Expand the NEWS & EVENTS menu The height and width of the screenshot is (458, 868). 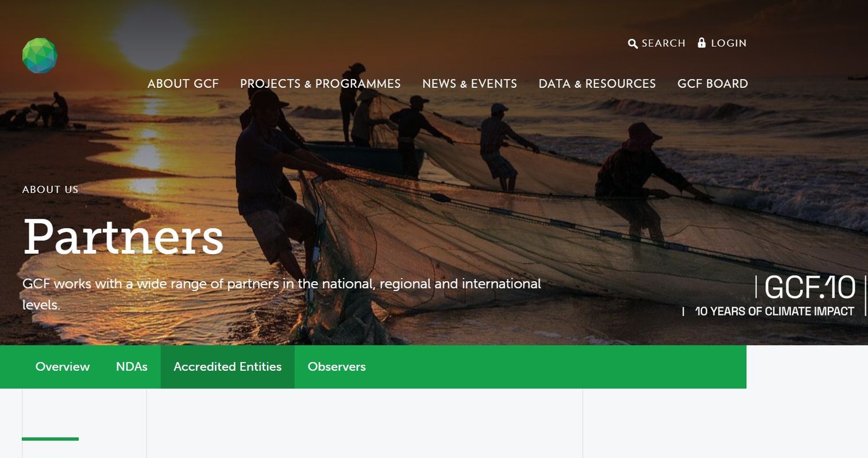point(469,84)
